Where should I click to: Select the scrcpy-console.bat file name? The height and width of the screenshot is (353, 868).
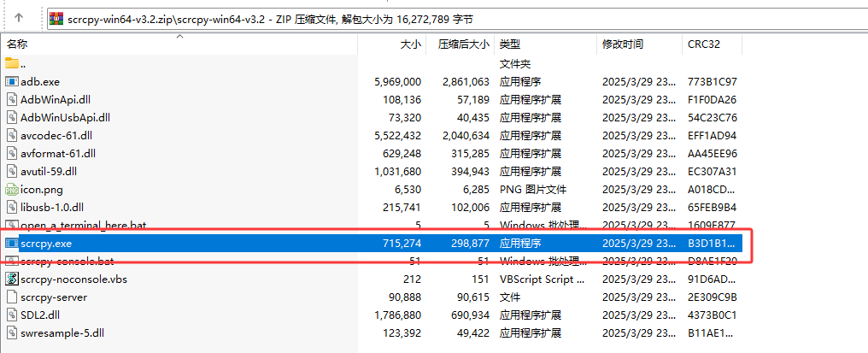coord(67,261)
